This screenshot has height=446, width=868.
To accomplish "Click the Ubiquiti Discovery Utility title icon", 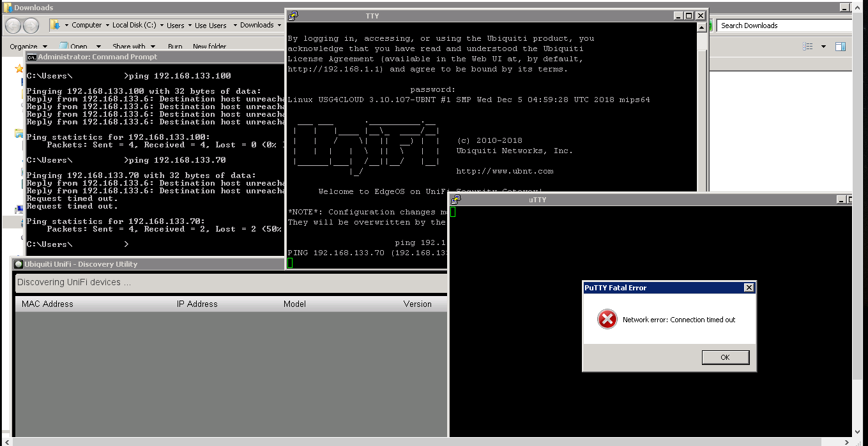I will click(x=19, y=264).
